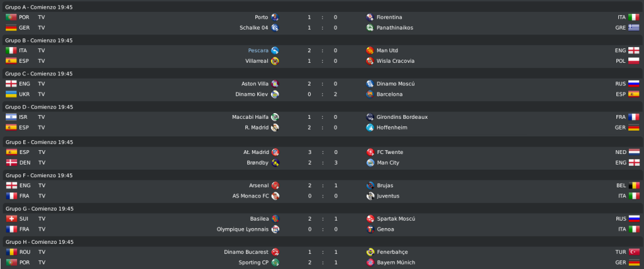The width and height of the screenshot is (644, 269).
Task: Open the Girondins Bordeaux team link
Action: pos(402,117)
